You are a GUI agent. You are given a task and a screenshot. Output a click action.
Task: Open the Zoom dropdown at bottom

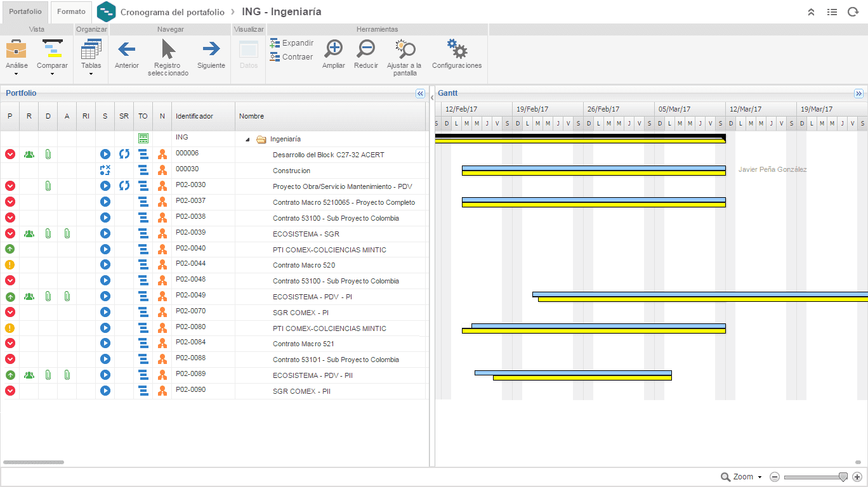[742, 477]
